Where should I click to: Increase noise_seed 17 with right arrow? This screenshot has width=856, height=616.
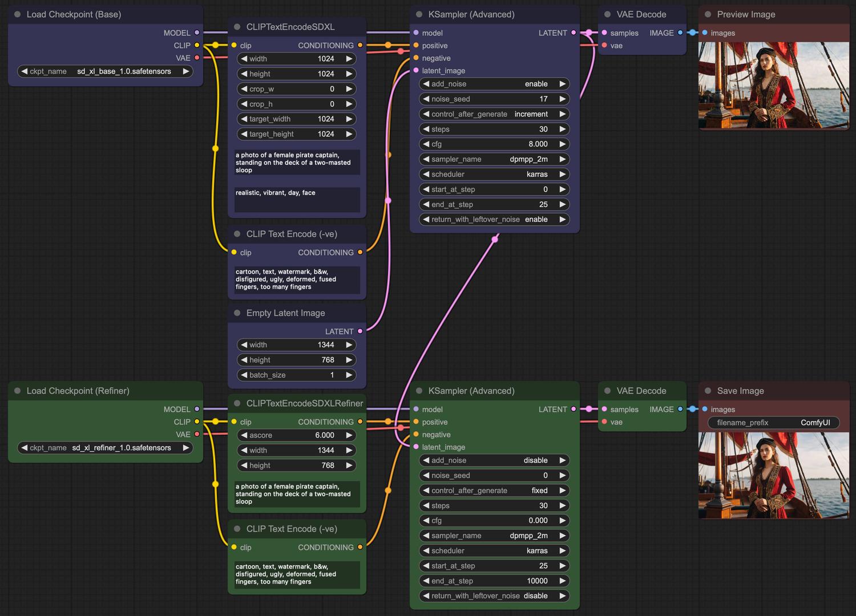coord(562,99)
